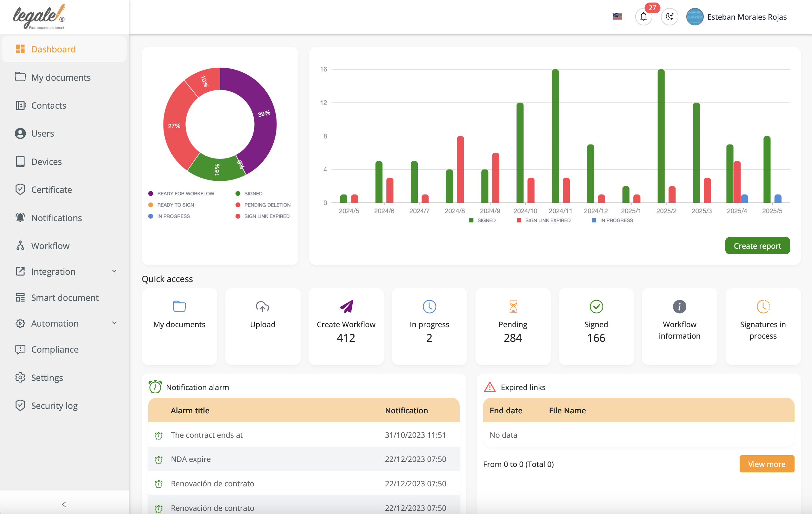Image resolution: width=812 pixels, height=514 pixels.
Task: Click the US flag language selector
Action: (x=617, y=17)
